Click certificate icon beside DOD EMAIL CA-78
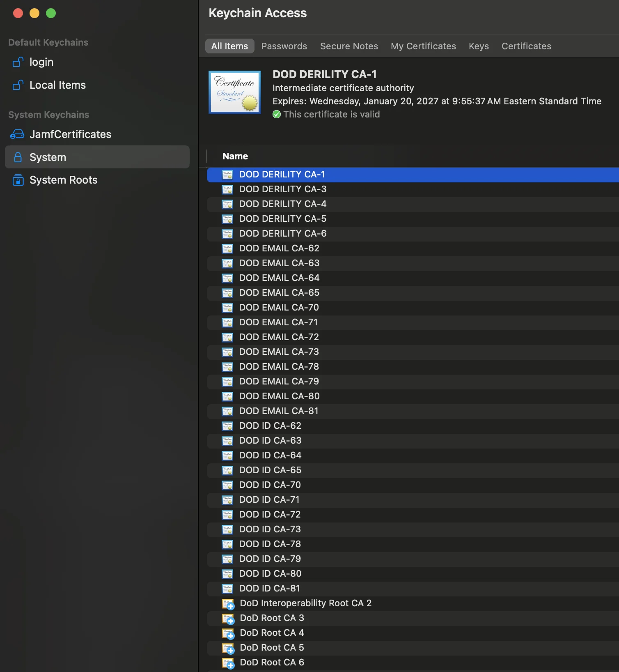This screenshot has height=672, width=619. [x=227, y=367]
